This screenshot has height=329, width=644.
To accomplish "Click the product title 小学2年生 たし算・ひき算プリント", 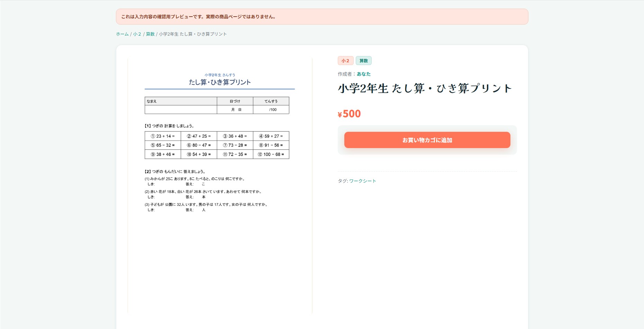I will (425, 89).
